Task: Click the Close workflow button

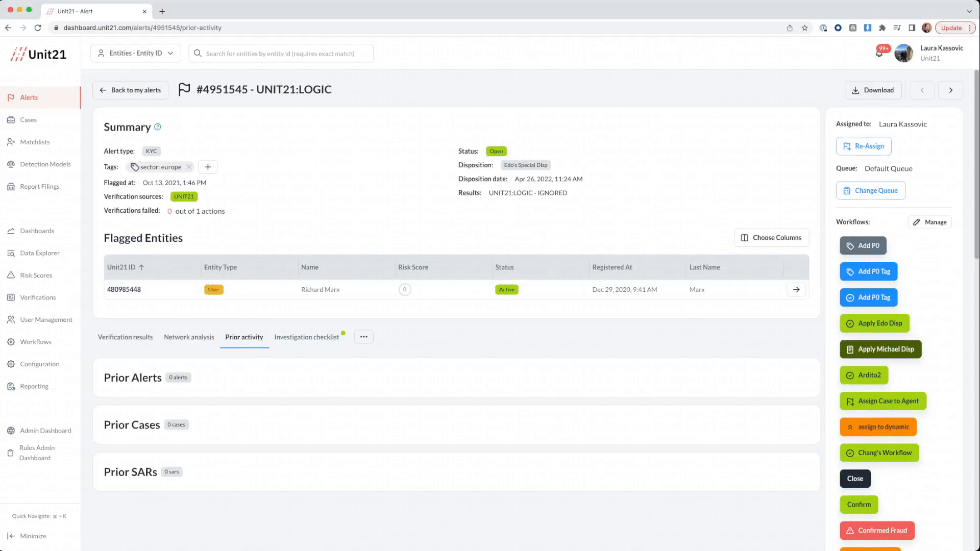Action: [x=855, y=479]
